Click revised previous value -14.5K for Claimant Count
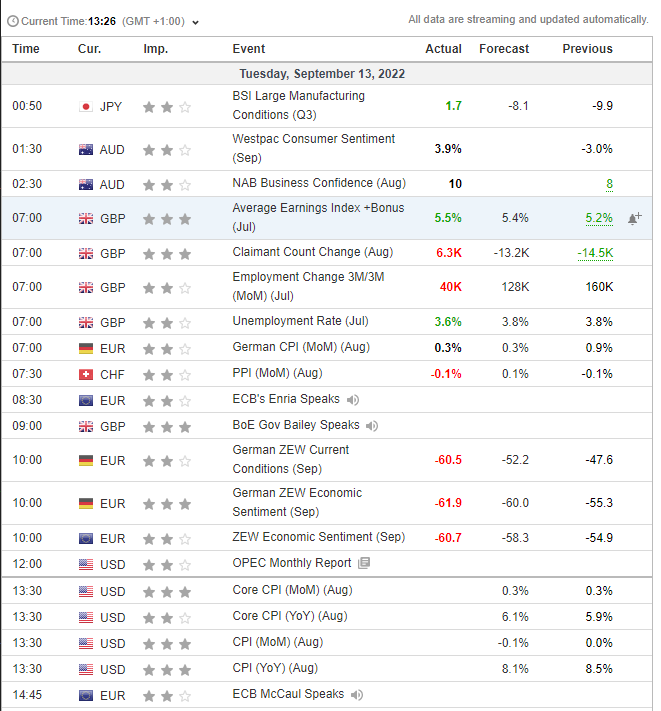This screenshot has width=661, height=711. tap(594, 253)
